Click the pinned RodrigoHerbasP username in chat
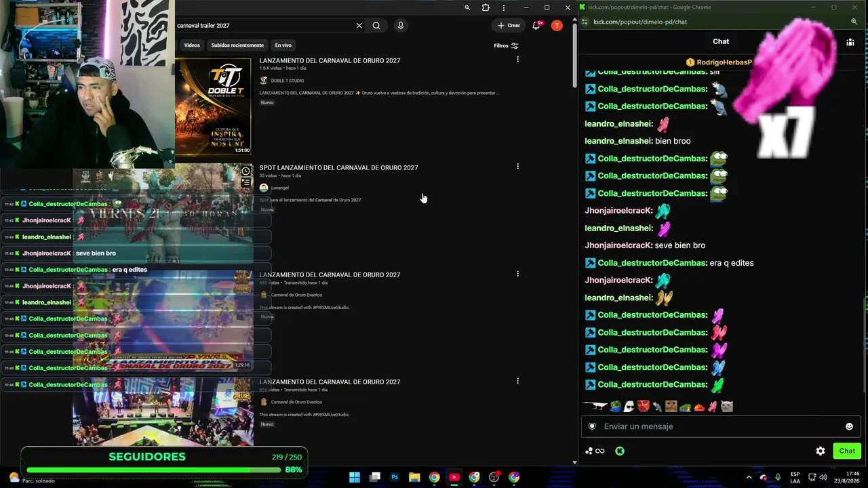This screenshot has height=488, width=868. point(724,62)
